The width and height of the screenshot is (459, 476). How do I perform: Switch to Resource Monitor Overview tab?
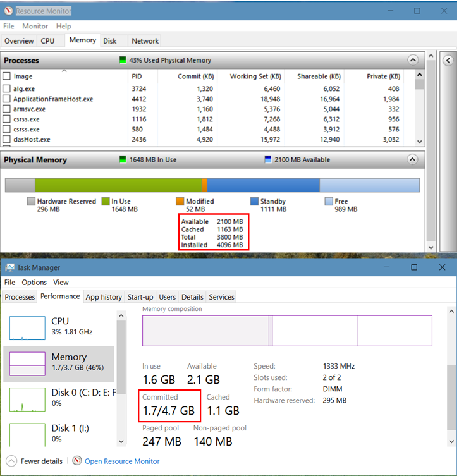pyautogui.click(x=19, y=41)
